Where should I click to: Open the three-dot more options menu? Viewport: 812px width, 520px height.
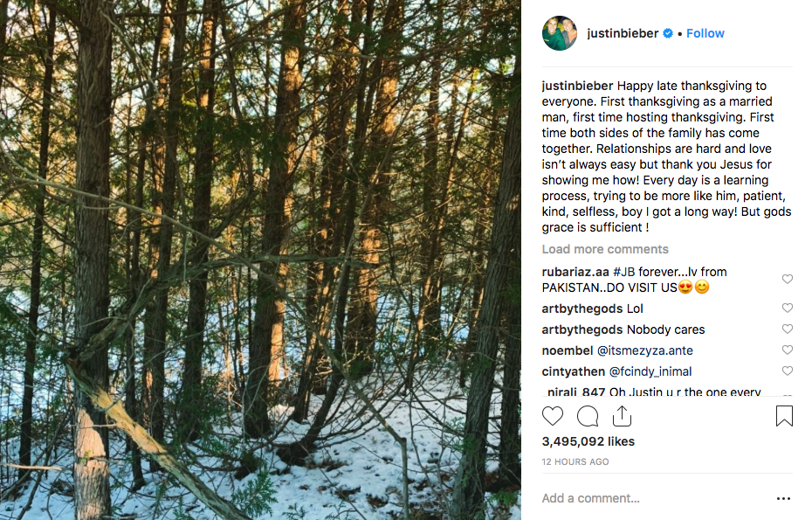point(783,498)
